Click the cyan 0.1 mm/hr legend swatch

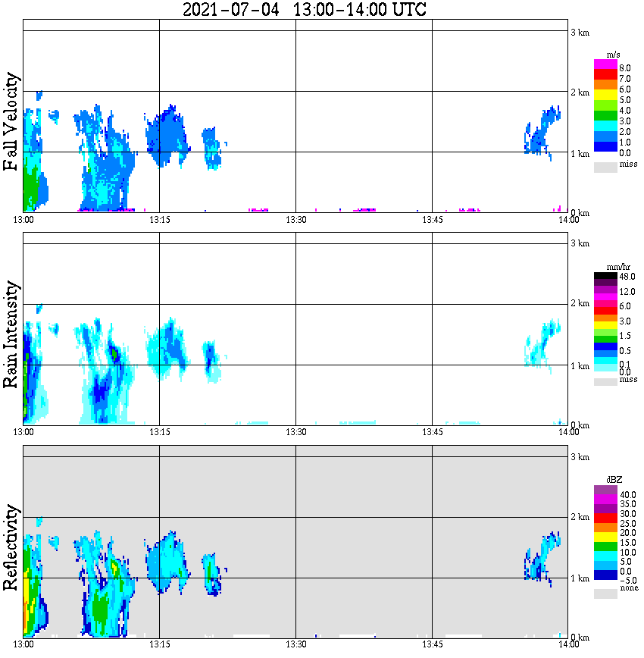click(x=605, y=361)
